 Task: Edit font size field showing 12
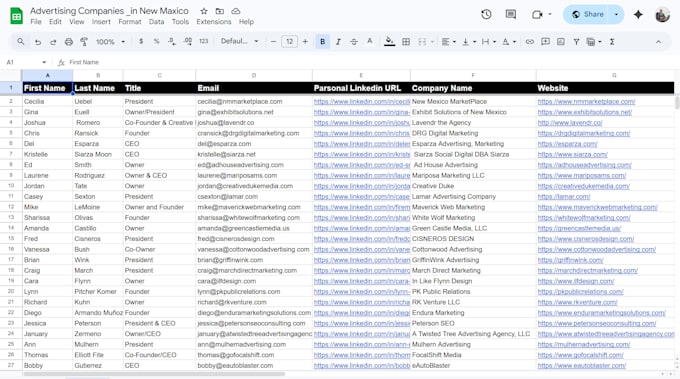tap(289, 42)
